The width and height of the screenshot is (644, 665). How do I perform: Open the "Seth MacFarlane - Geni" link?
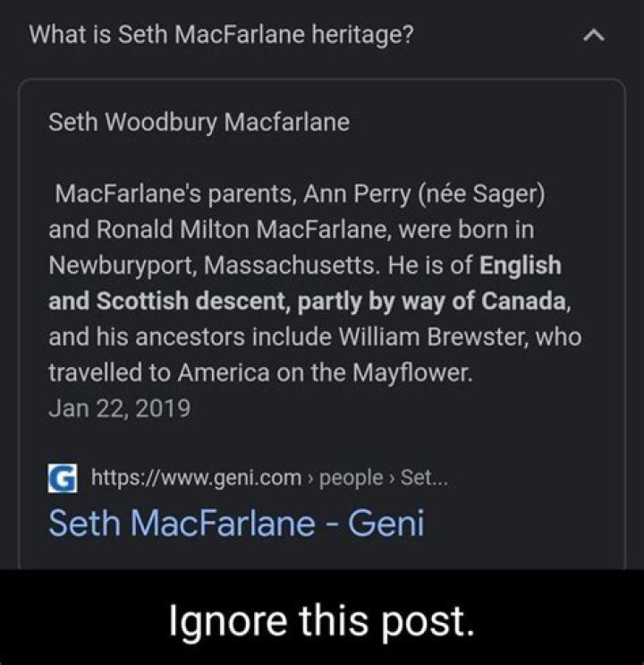point(235,521)
